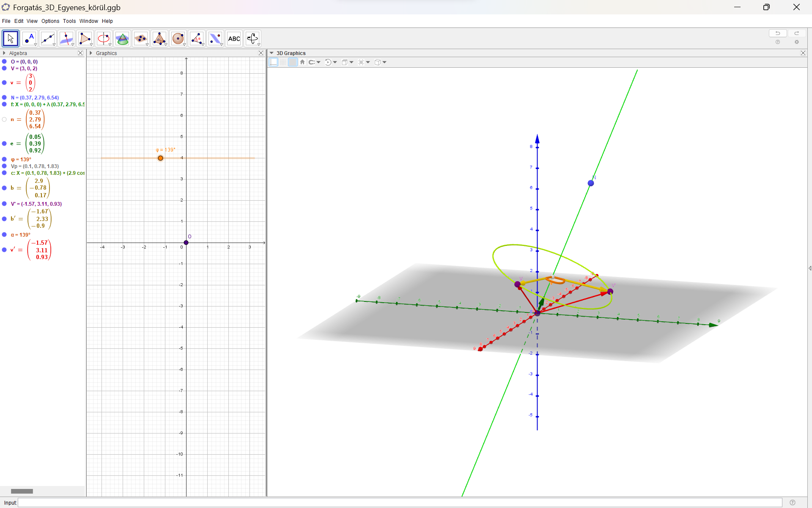Open the rotation animation dropdown in 3D toolbar
This screenshot has width=812, height=508.
[x=335, y=62]
